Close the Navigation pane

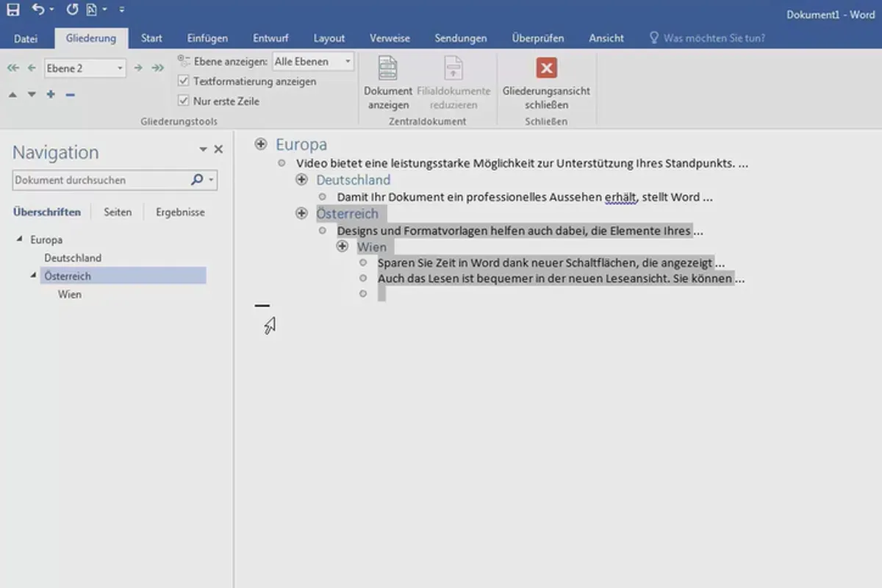pyautogui.click(x=218, y=149)
